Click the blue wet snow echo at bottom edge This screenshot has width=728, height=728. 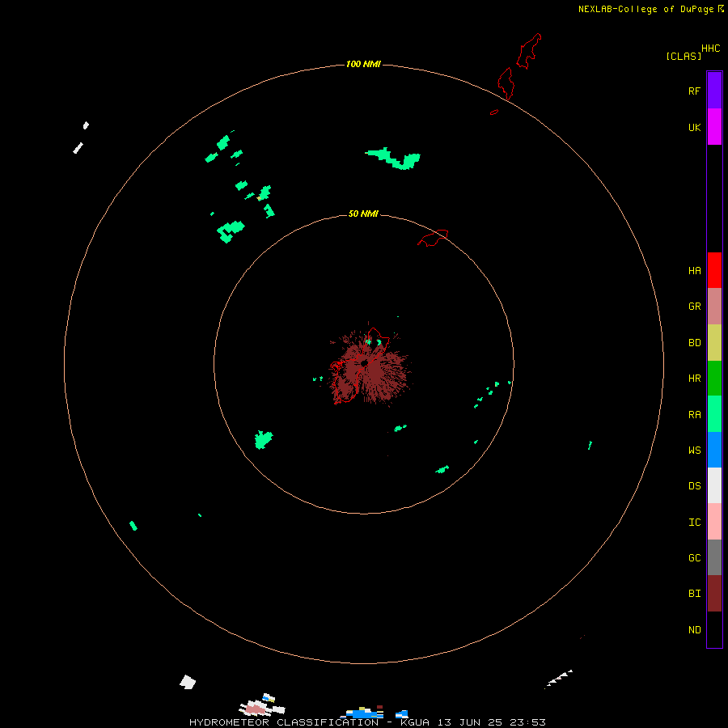click(365, 713)
